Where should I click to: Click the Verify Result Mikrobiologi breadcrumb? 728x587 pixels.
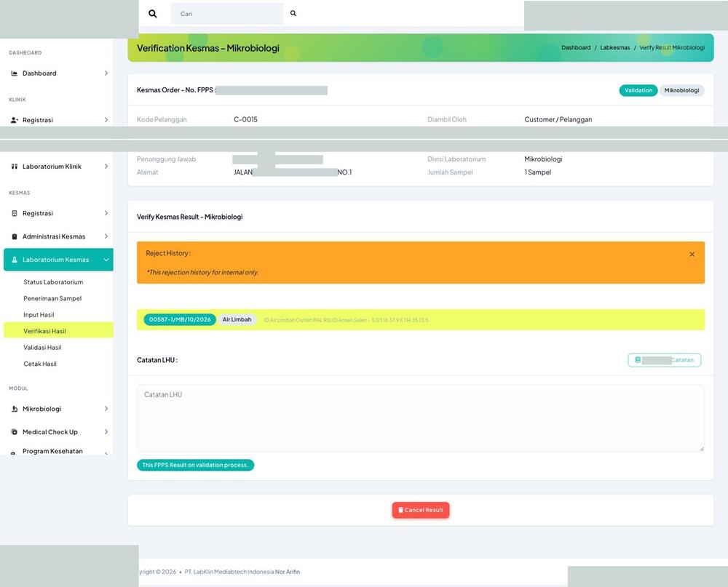click(672, 48)
